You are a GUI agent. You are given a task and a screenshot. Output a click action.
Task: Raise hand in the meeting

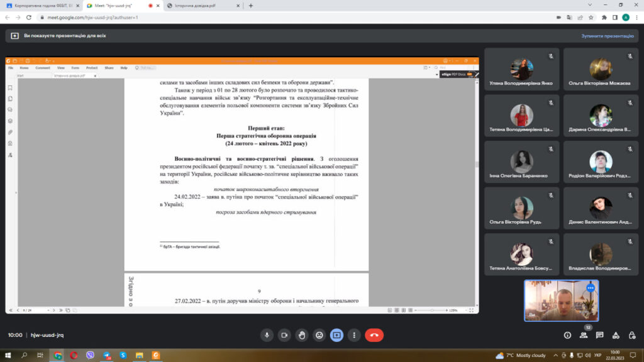(x=302, y=335)
